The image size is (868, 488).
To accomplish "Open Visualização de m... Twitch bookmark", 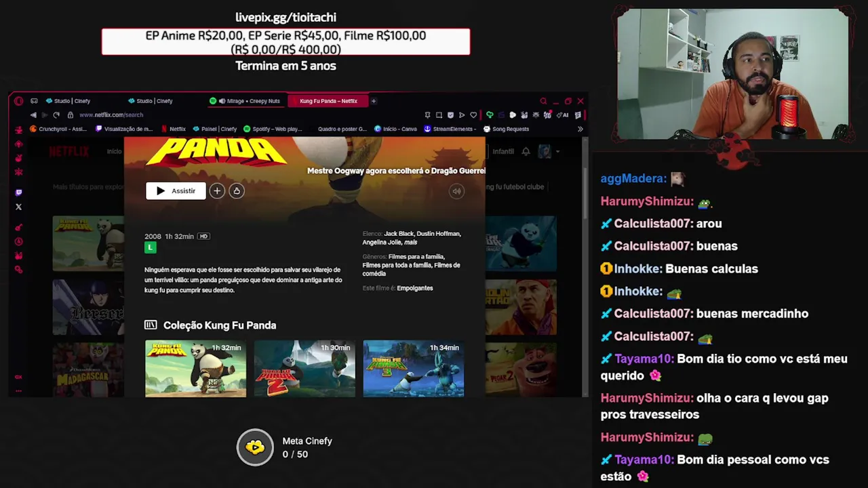I will [x=124, y=129].
